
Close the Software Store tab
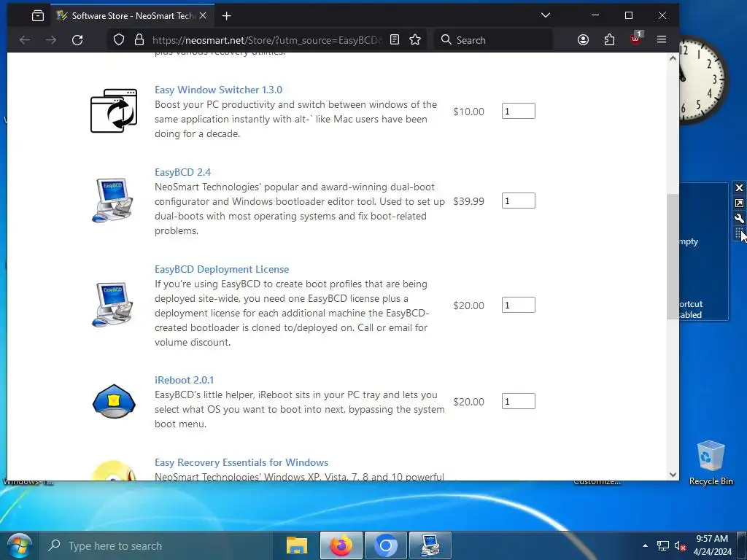[x=203, y=16]
